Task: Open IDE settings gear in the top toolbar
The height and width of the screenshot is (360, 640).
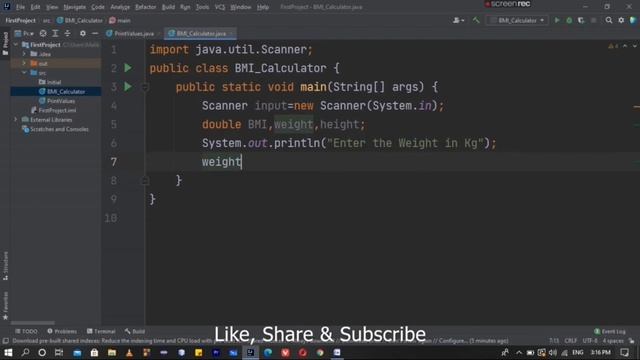Action: click(x=621, y=20)
